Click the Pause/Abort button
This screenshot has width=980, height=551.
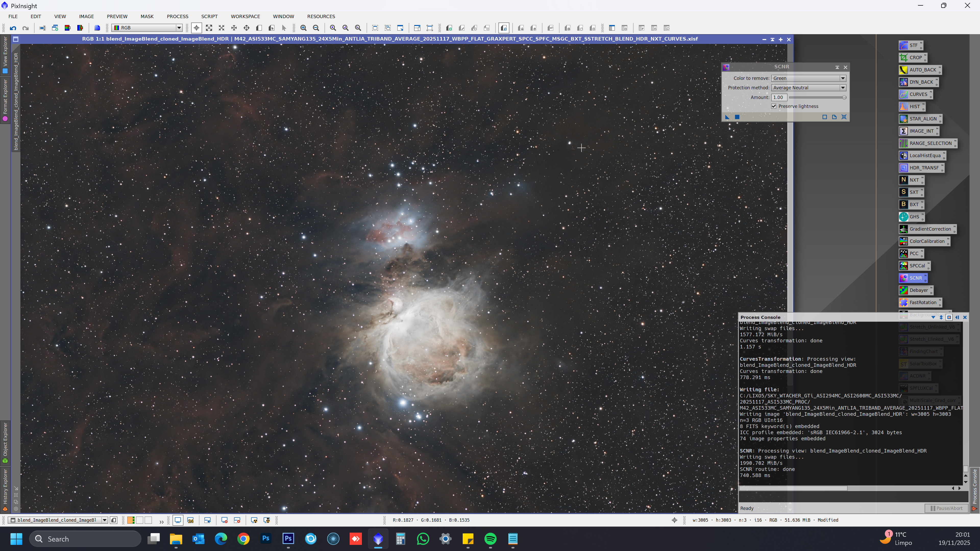point(946,508)
